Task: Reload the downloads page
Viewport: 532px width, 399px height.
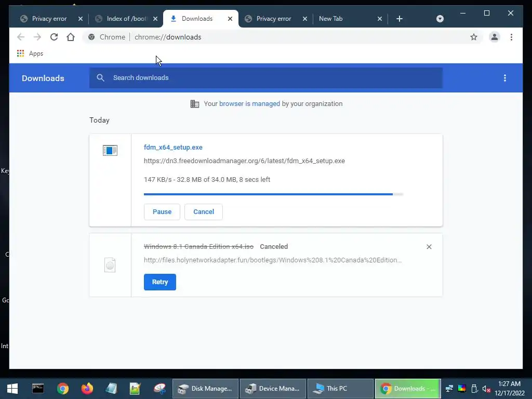Action: (54, 37)
